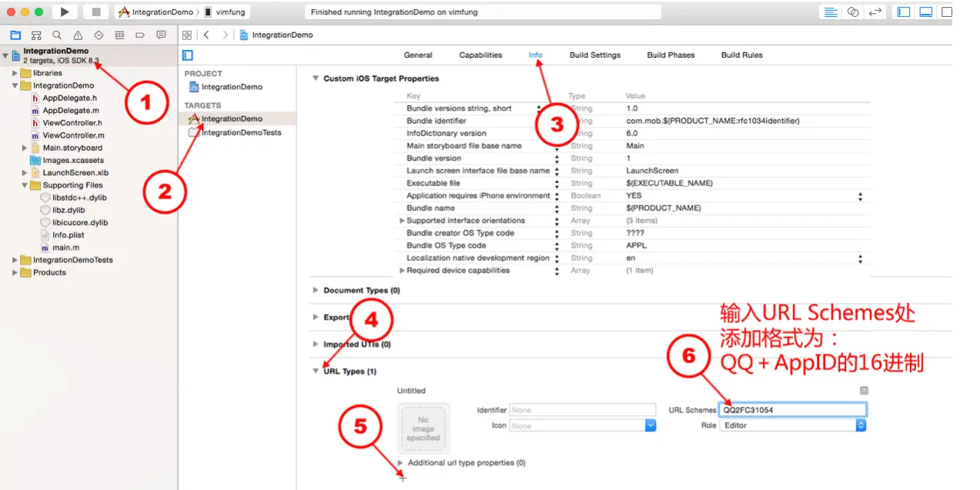
Task: Toggle the project and targets list sidebar icon
Action: [x=188, y=55]
